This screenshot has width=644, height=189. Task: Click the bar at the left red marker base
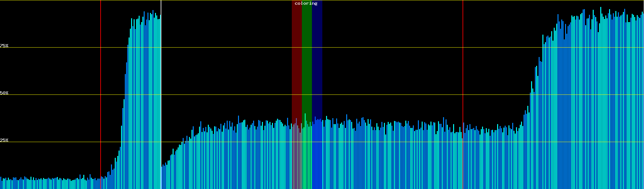coord(101,184)
